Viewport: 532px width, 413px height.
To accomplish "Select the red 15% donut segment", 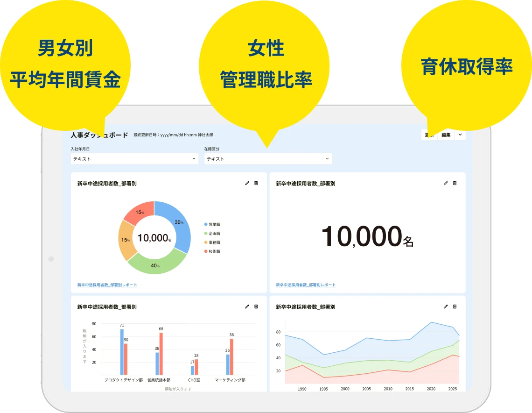I will [140, 212].
